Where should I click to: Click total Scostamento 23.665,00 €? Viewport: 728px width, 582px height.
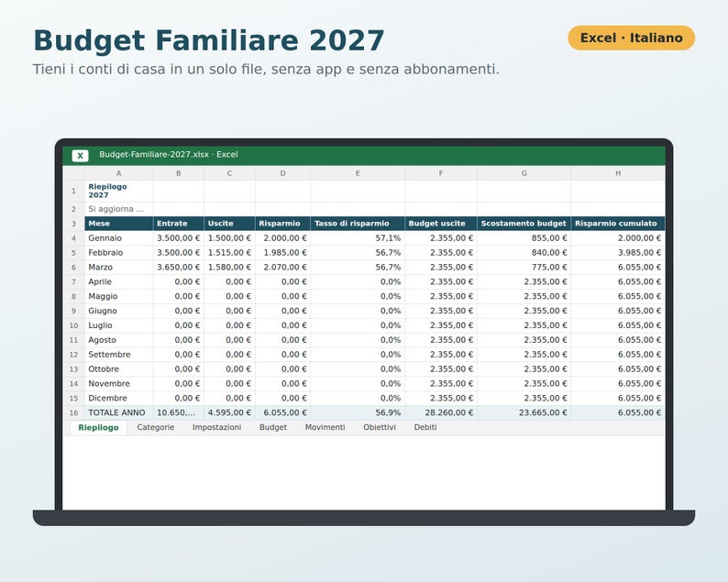pyautogui.click(x=524, y=412)
